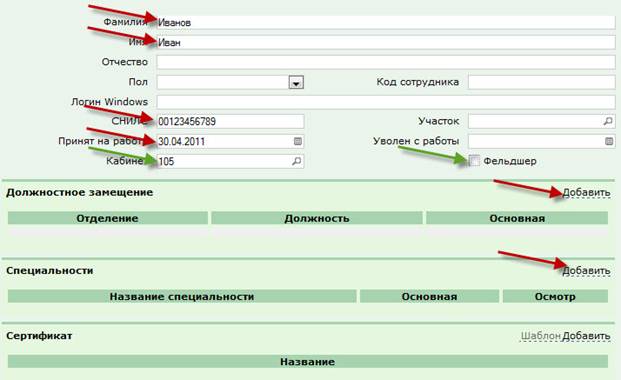This screenshot has height=380, width=621.
Task: Click the Сертификат section title
Action: [x=39, y=336]
